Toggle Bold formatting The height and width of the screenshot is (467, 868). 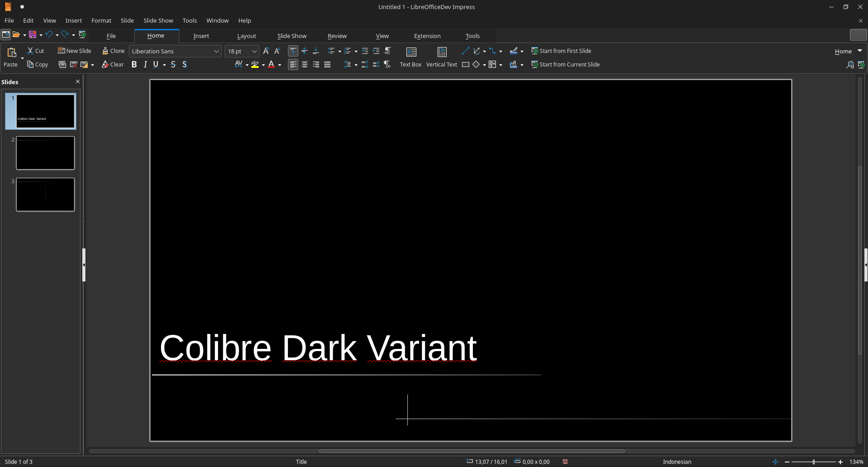[x=134, y=65]
